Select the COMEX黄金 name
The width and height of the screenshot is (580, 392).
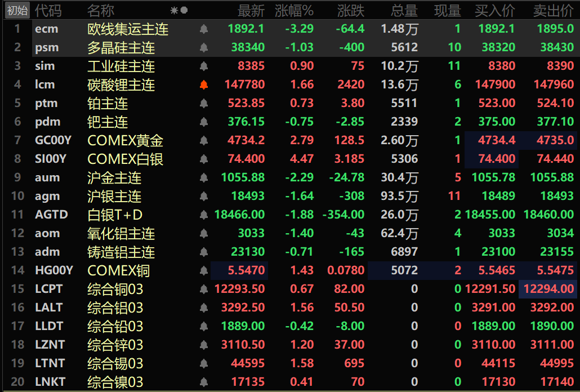pos(126,141)
